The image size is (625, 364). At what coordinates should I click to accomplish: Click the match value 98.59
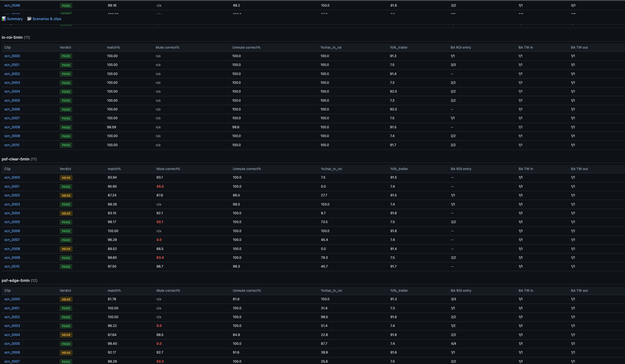(111, 127)
